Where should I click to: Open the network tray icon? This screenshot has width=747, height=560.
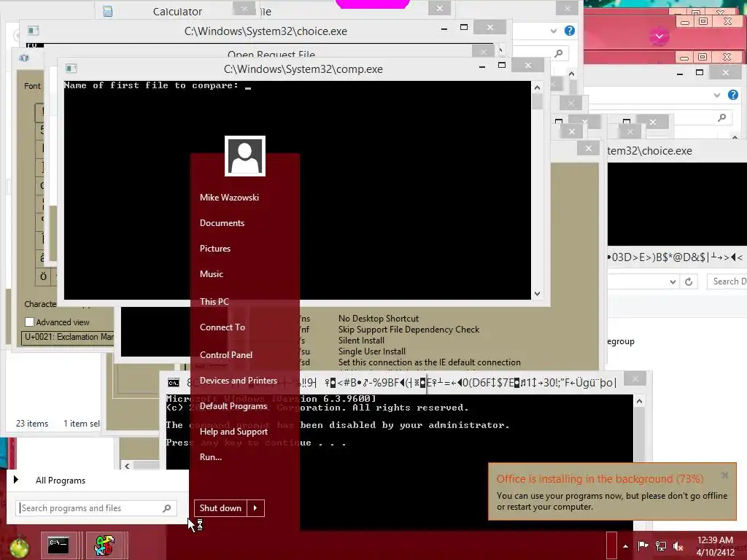click(661, 545)
